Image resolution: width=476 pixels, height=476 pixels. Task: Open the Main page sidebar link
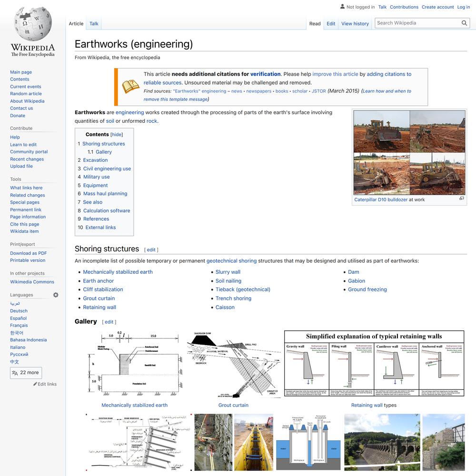21,72
